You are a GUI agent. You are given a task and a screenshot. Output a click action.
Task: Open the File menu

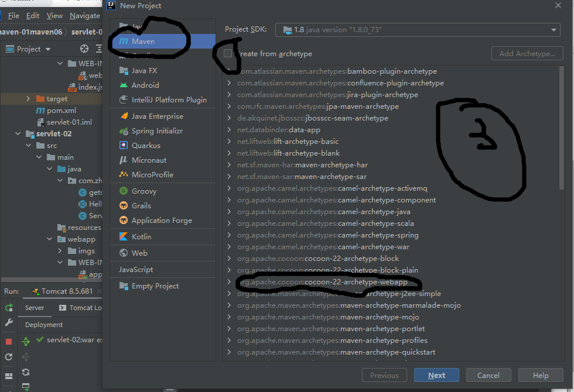pos(13,16)
